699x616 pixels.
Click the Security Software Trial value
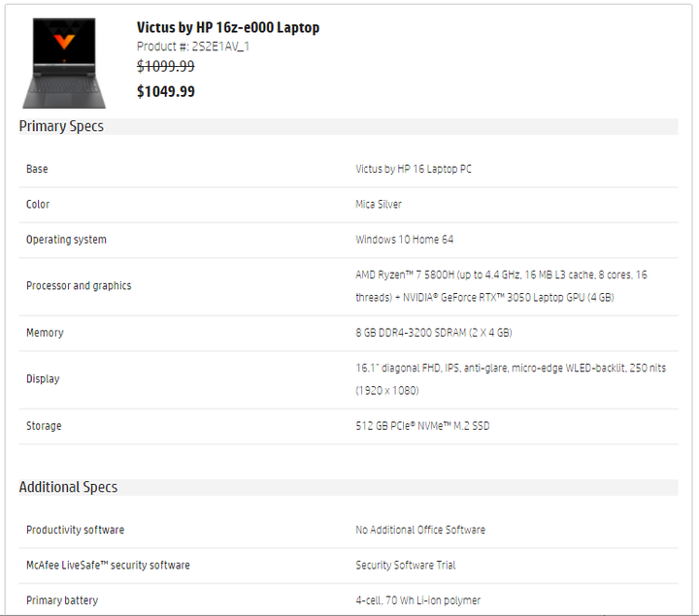click(x=405, y=566)
